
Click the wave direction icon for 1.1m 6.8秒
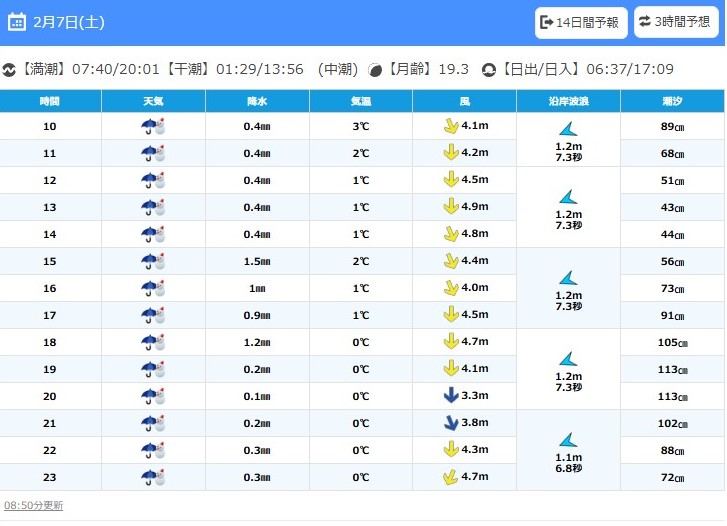[568, 439]
